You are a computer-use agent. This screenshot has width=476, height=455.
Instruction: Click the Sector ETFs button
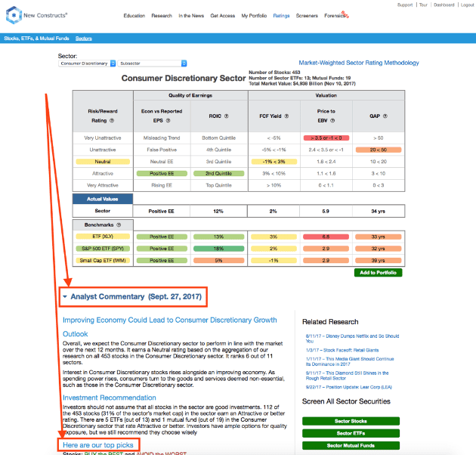[351, 433]
